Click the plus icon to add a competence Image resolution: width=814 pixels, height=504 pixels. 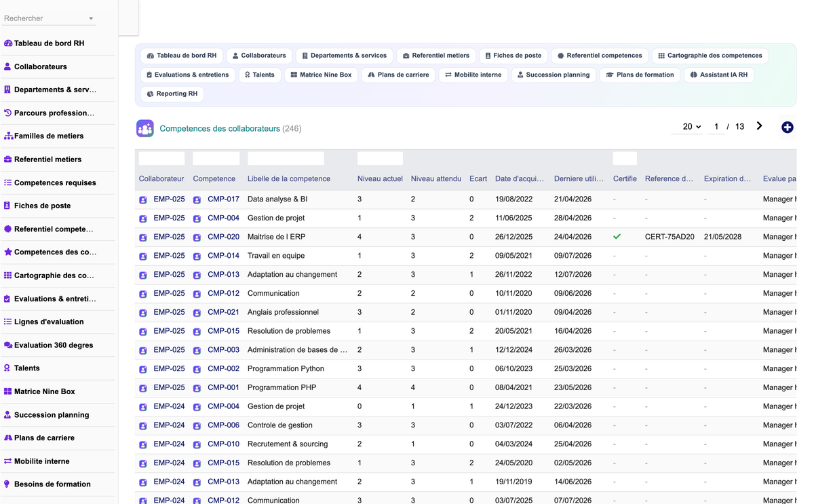pos(787,128)
